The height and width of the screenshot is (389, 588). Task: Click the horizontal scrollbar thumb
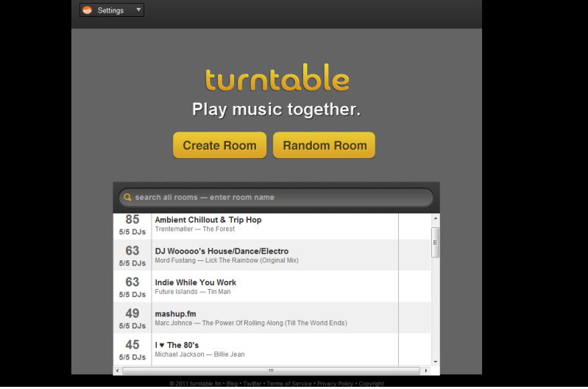click(271, 371)
